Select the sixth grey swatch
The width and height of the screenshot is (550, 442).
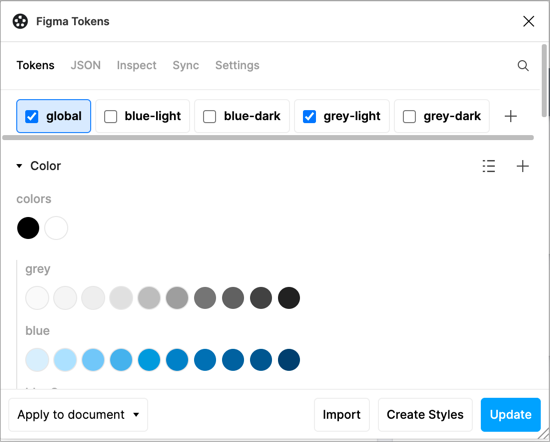click(x=177, y=298)
